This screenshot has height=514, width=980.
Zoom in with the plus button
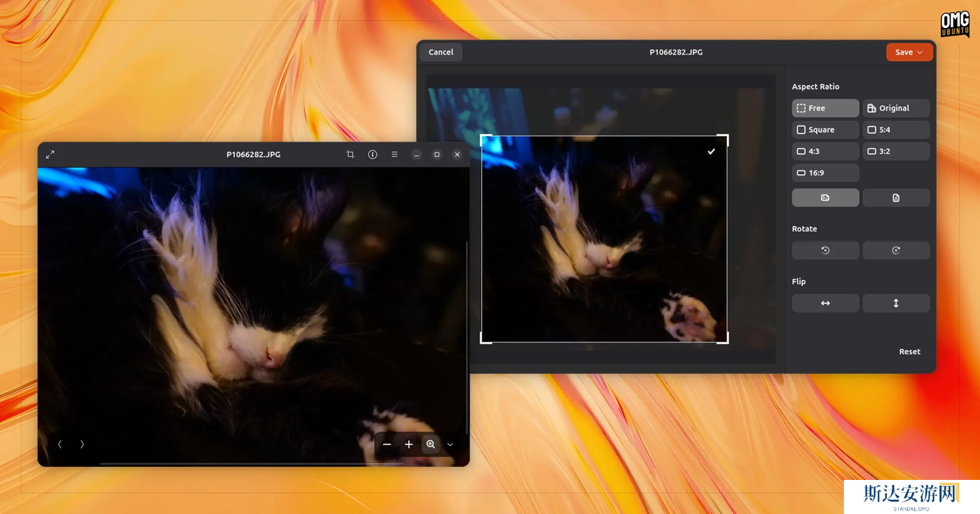pos(408,445)
